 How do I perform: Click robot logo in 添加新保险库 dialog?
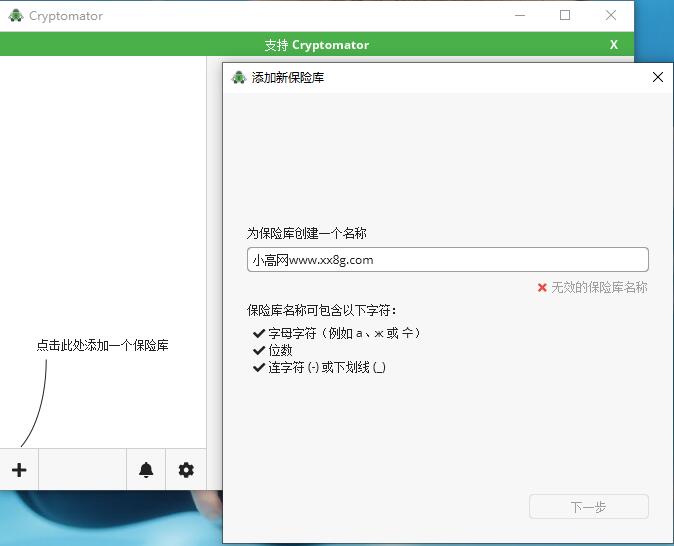[x=239, y=77]
